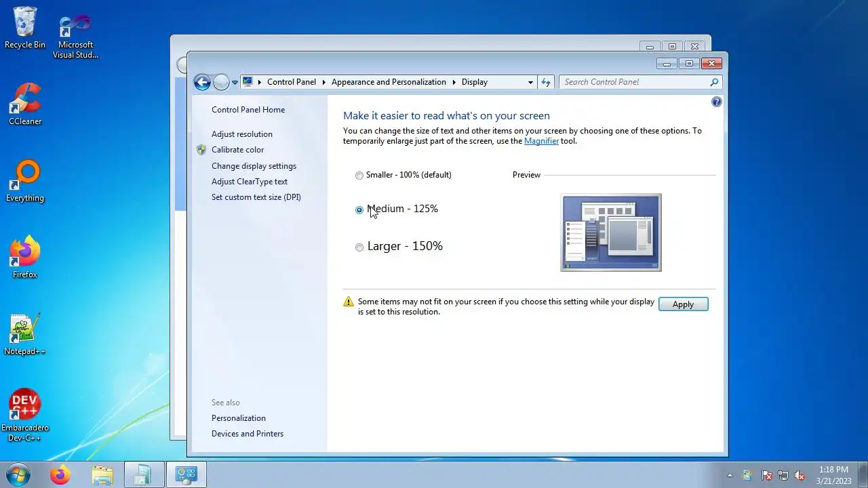Click the Control Panel breadcrumb
Image resolution: width=868 pixels, height=488 pixels.
[x=292, y=82]
